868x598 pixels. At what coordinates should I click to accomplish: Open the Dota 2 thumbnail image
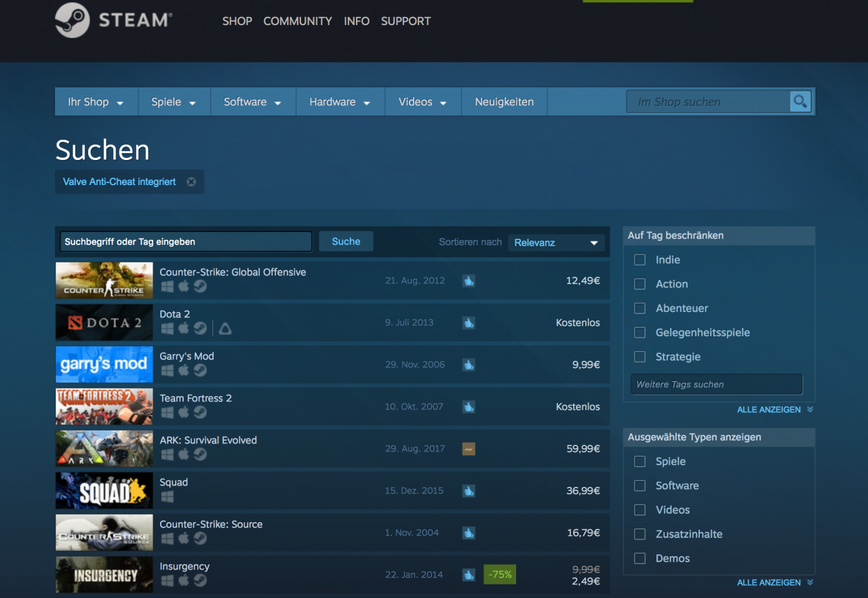pos(104,323)
